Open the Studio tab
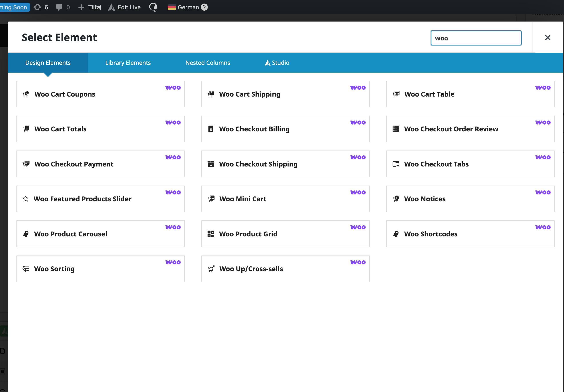 tap(277, 63)
